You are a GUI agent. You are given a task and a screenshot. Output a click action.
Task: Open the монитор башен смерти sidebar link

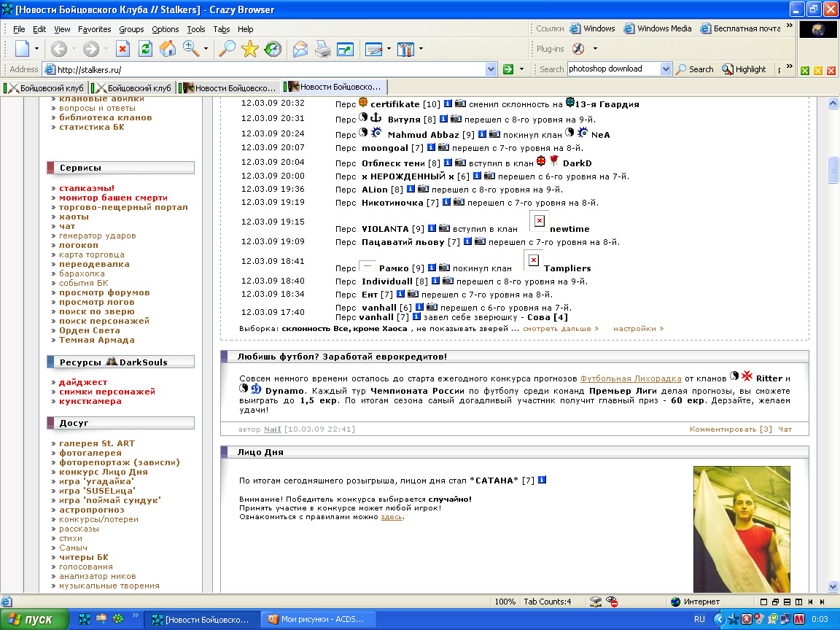113,198
